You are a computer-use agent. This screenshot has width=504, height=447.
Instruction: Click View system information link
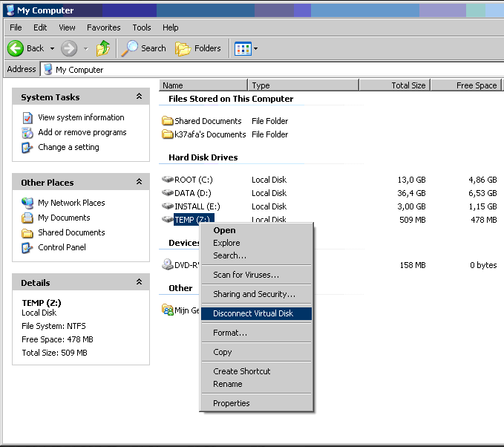[81, 117]
